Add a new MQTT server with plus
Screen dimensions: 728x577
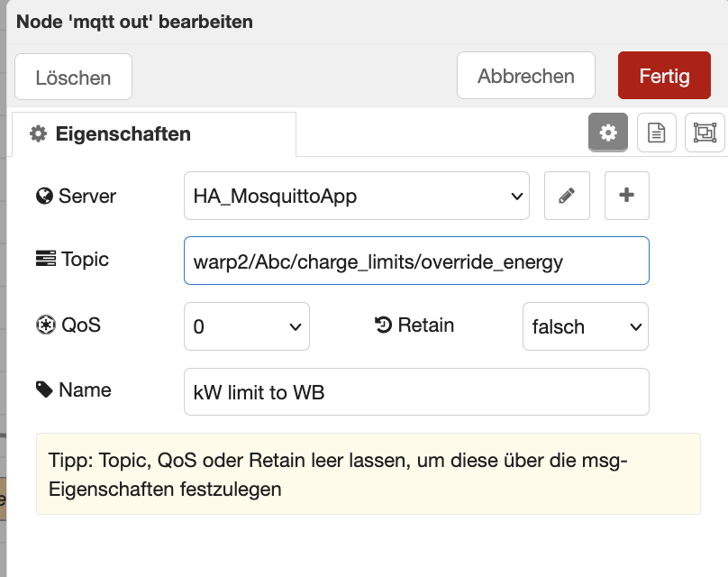627,196
